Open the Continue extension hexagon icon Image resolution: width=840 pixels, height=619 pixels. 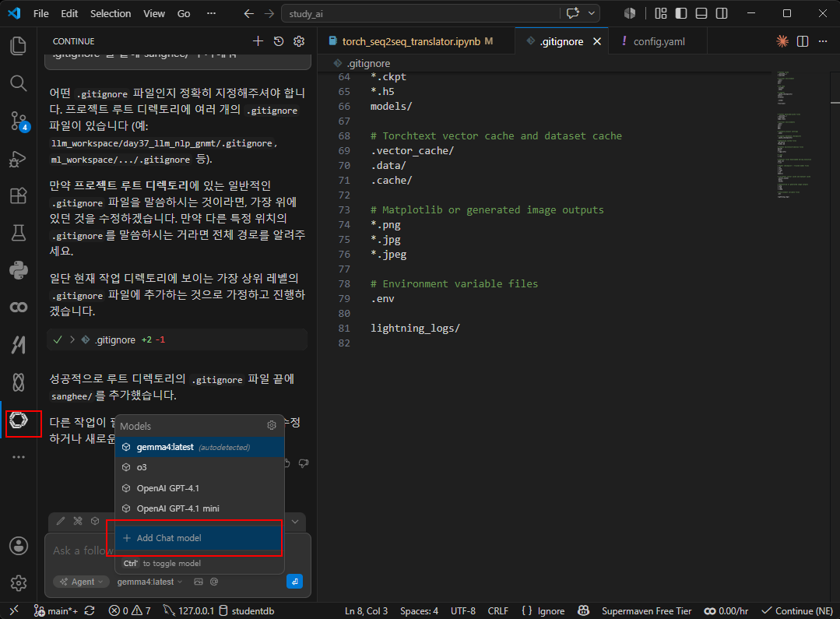click(x=18, y=420)
